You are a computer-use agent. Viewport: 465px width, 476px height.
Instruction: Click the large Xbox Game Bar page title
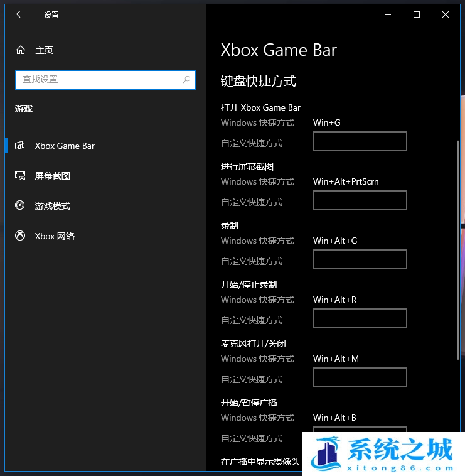point(279,50)
